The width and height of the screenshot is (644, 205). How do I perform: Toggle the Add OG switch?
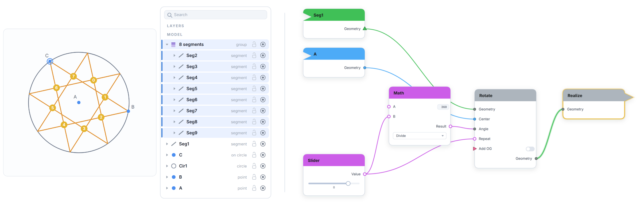coord(530,149)
